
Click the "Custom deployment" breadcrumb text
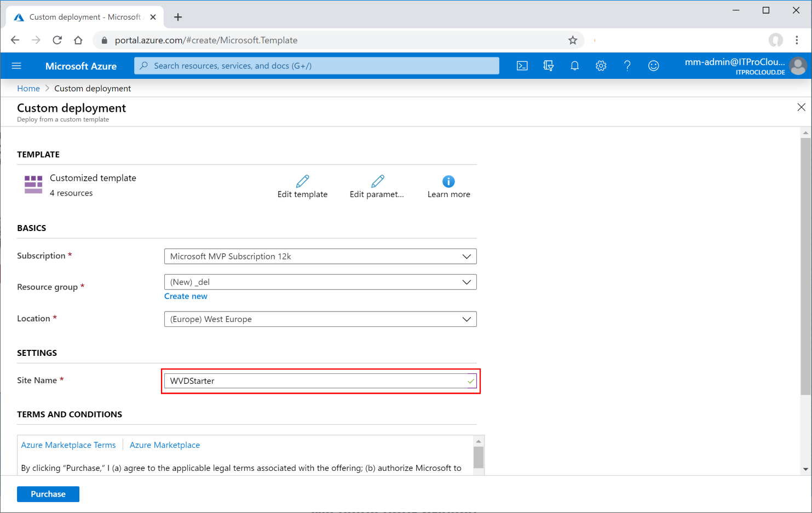coord(93,88)
